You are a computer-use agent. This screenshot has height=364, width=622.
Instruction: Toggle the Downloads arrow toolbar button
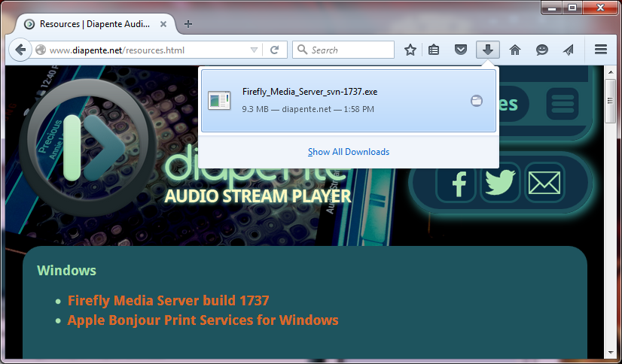click(487, 50)
